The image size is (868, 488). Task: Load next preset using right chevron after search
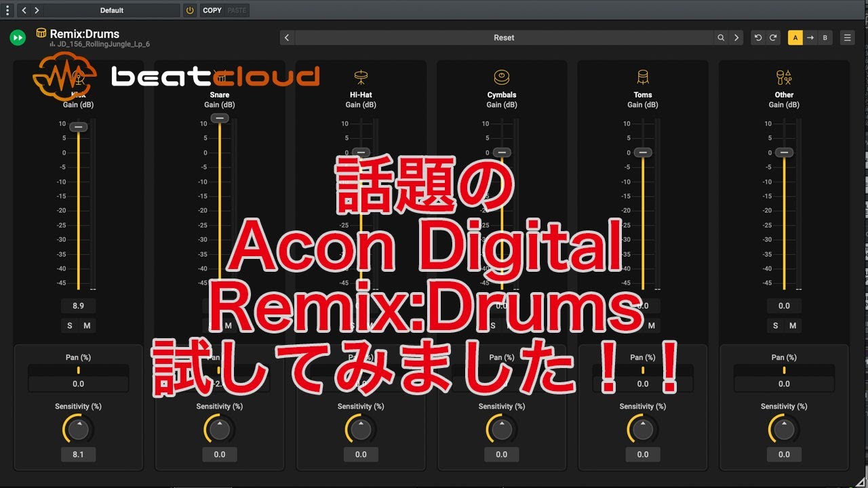pyautogui.click(x=736, y=38)
